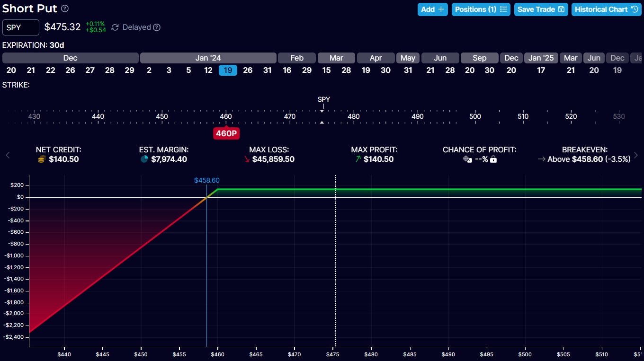Select the Jan '25 expiration month tab
This screenshot has width=644, height=361.
pos(541,58)
